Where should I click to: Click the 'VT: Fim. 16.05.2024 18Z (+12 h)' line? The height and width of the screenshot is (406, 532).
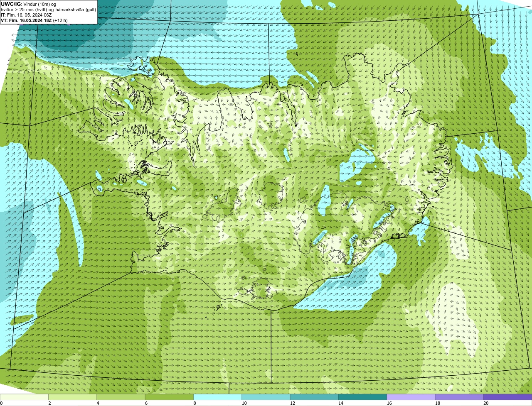(34, 20)
